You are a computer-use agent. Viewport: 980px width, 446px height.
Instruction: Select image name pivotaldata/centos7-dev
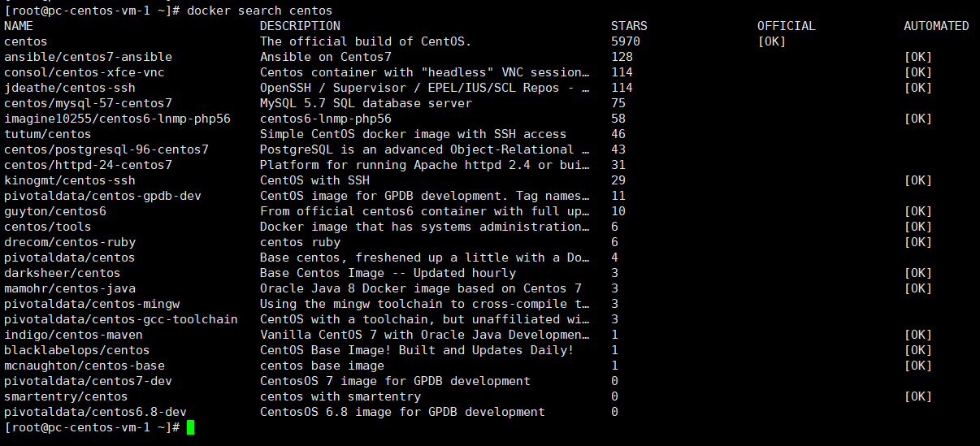[88, 381]
